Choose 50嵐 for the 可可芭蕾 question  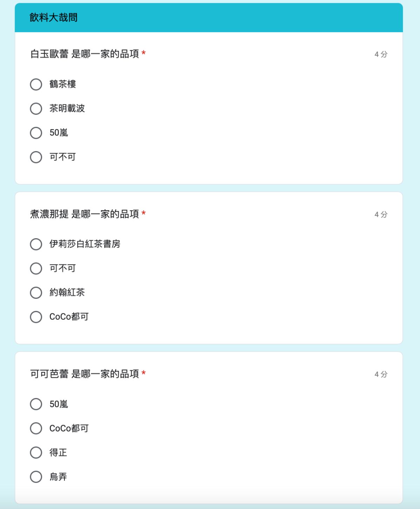[36, 404]
